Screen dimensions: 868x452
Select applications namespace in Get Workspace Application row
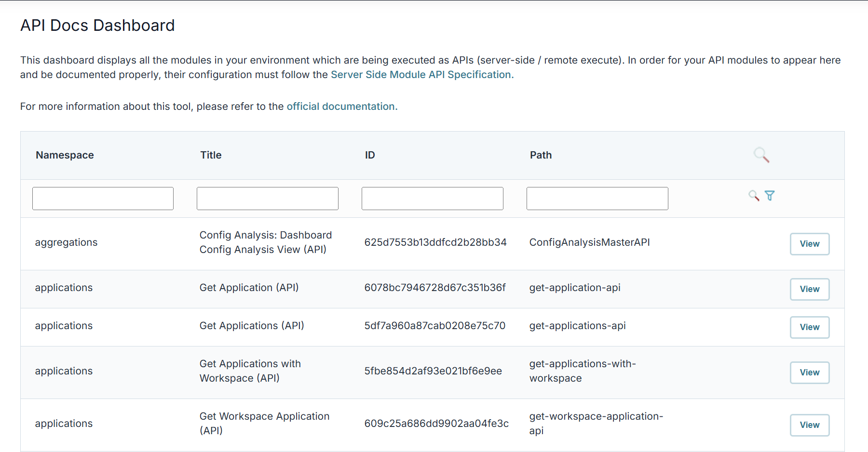(x=64, y=424)
